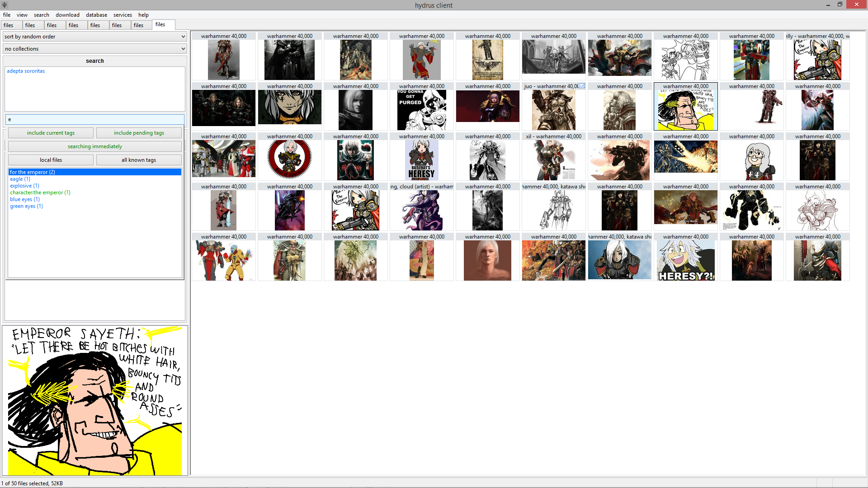Select the 'files' tab (rightmost)
Viewport: 868px width, 488px height.
[161, 24]
